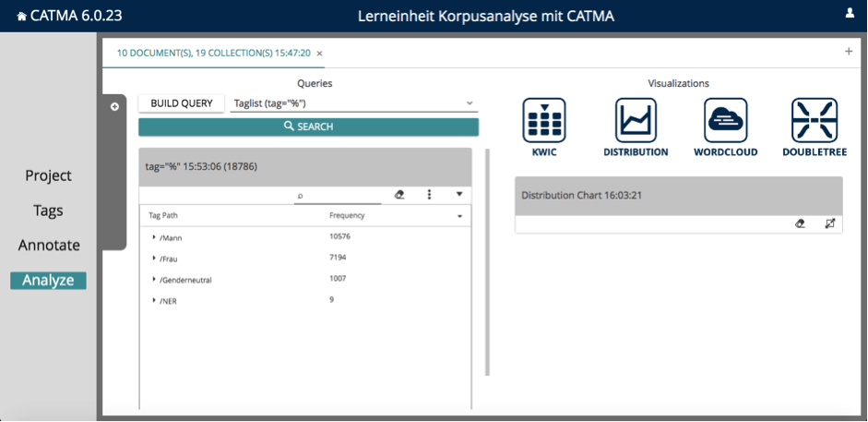This screenshot has height=422, width=868.
Task: Click into the results filter field
Action: tap(338, 196)
